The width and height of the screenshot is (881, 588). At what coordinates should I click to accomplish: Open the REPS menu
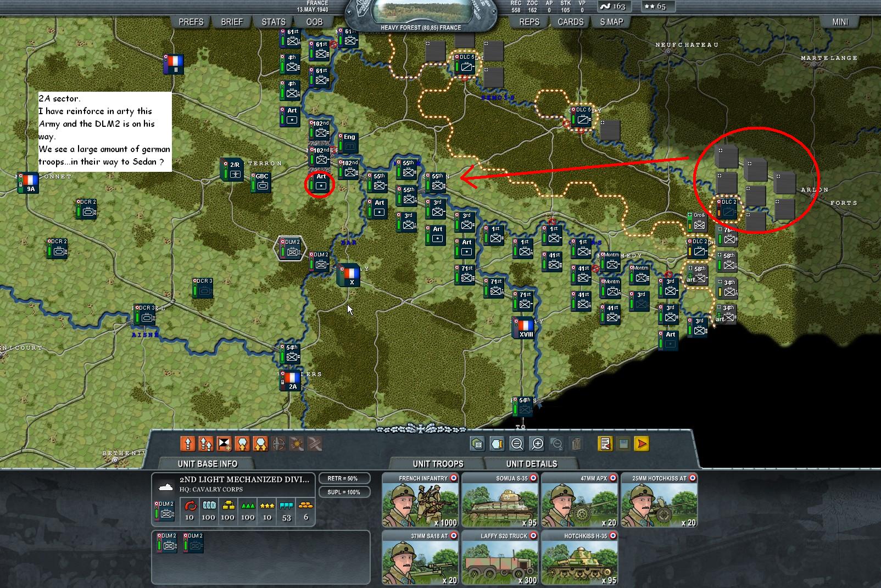(x=529, y=22)
